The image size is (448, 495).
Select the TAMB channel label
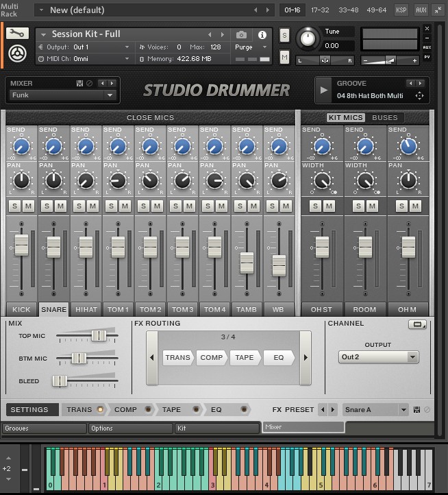coord(247,309)
